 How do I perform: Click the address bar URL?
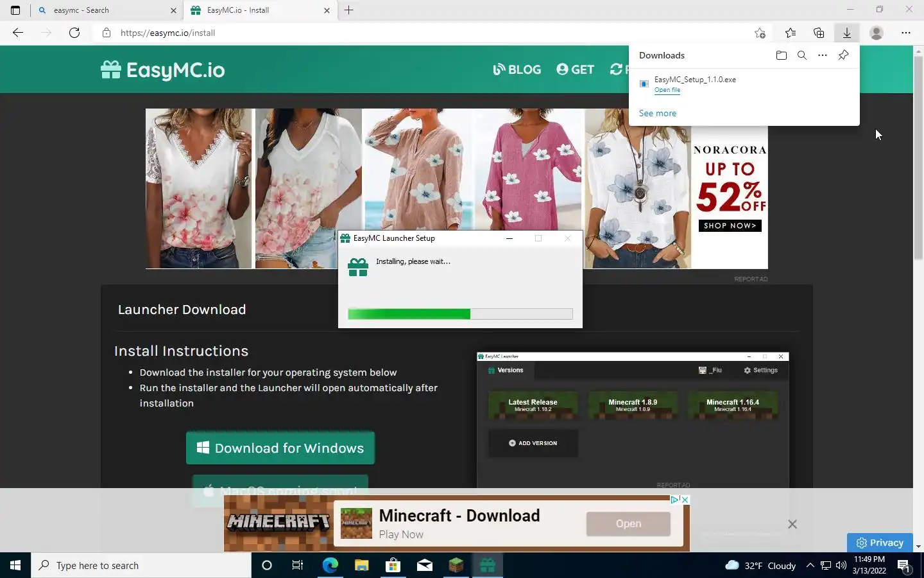click(x=168, y=33)
